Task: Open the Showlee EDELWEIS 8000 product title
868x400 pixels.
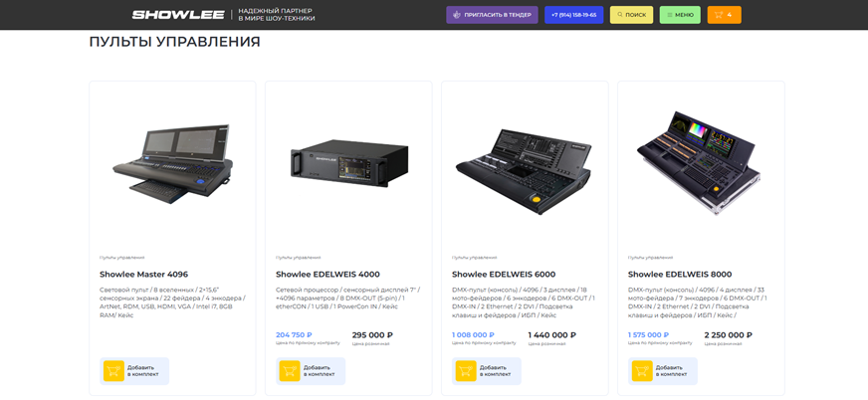Action: 680,274
